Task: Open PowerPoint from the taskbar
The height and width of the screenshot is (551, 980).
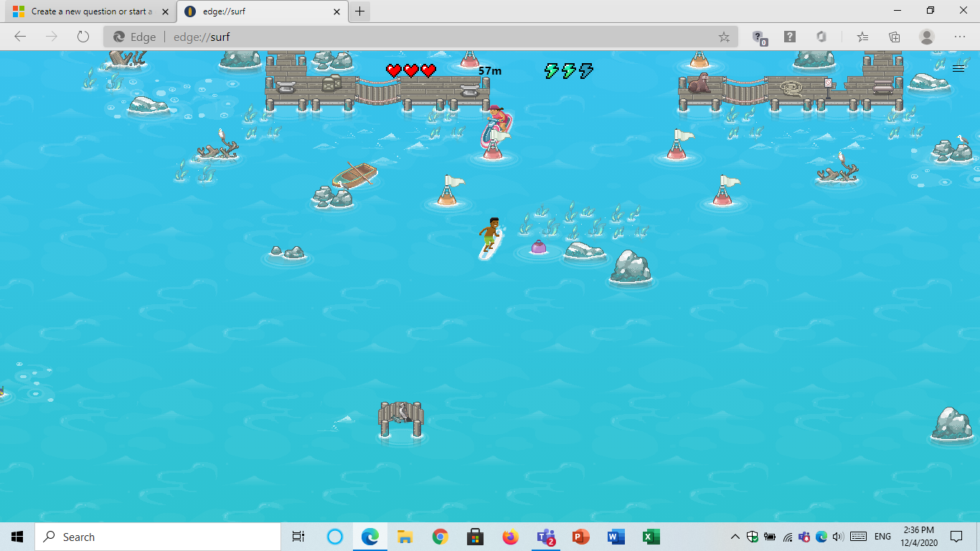Action: click(580, 537)
